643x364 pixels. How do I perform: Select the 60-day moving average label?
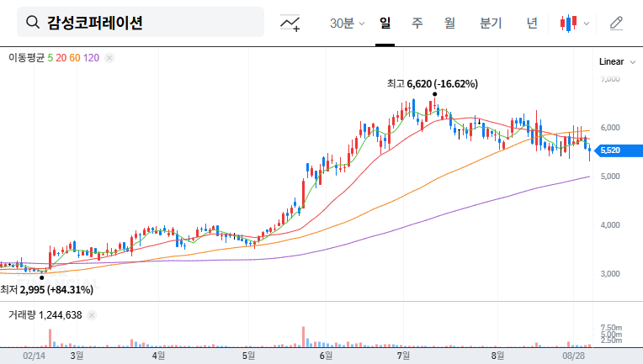tap(75, 58)
